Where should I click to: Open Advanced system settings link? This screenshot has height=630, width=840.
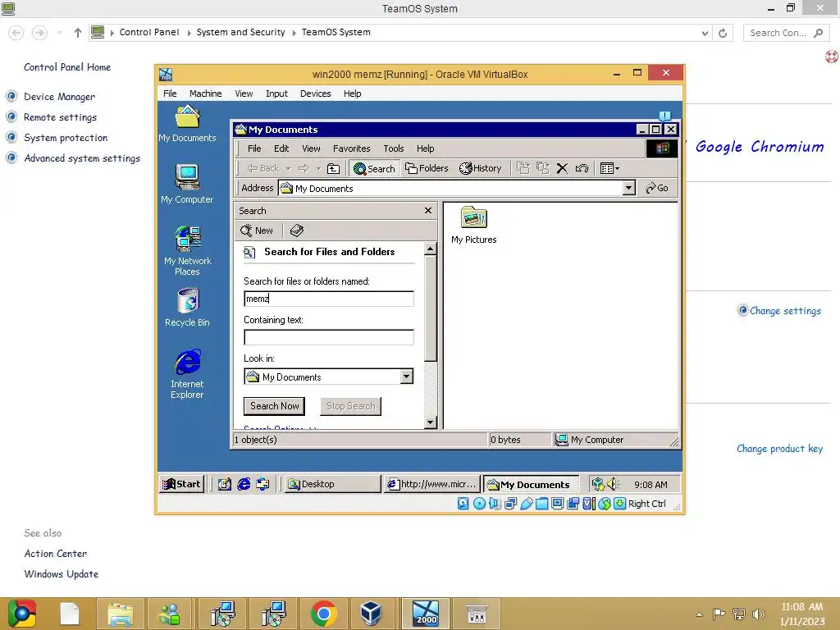(x=82, y=158)
